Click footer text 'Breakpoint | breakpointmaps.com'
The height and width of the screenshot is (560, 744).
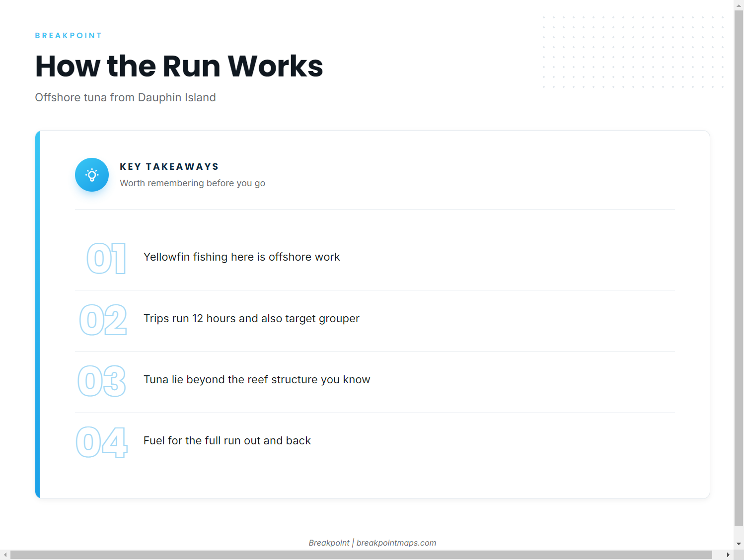[372, 543]
